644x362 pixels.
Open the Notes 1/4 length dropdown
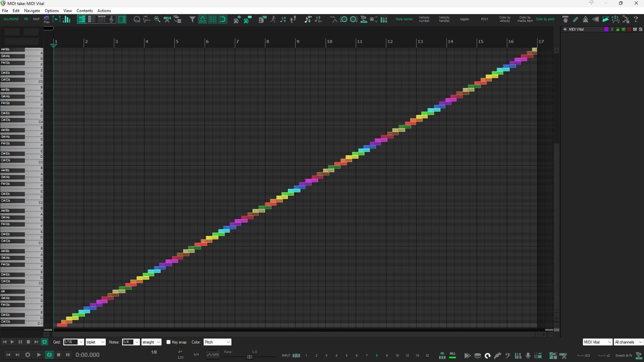[x=131, y=342]
